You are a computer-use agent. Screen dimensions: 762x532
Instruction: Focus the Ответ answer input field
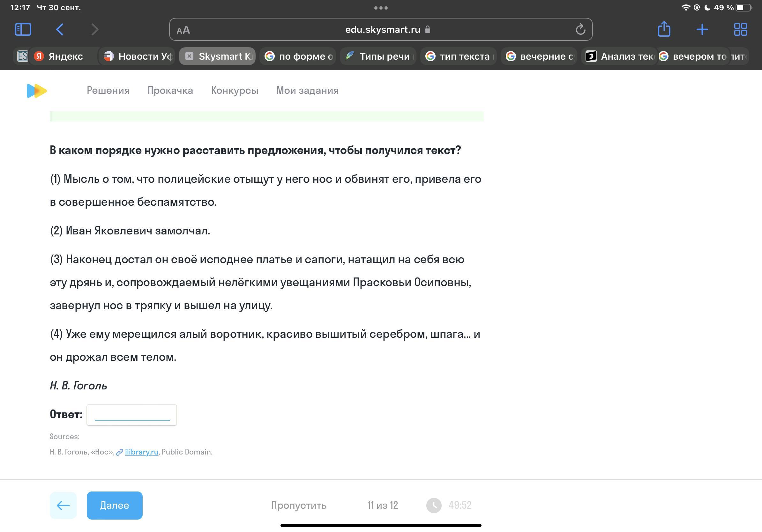click(132, 415)
